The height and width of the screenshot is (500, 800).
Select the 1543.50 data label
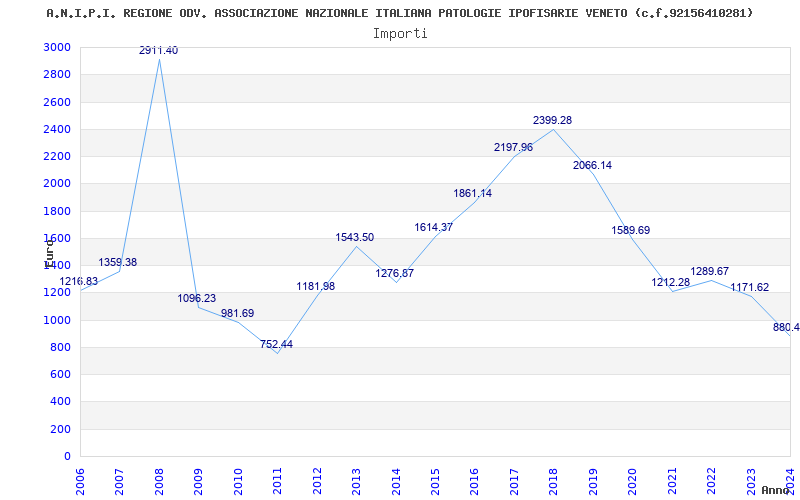click(355, 237)
